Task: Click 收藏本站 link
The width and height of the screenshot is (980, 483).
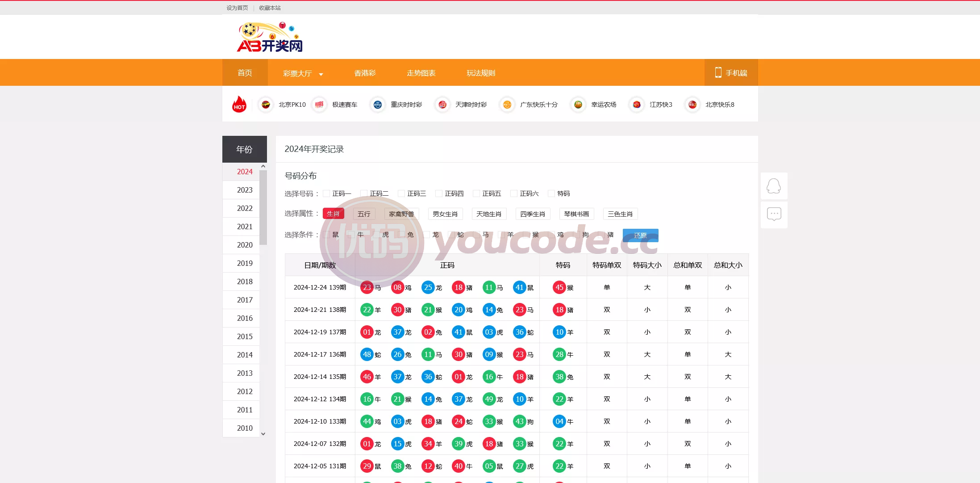Action: coord(270,8)
